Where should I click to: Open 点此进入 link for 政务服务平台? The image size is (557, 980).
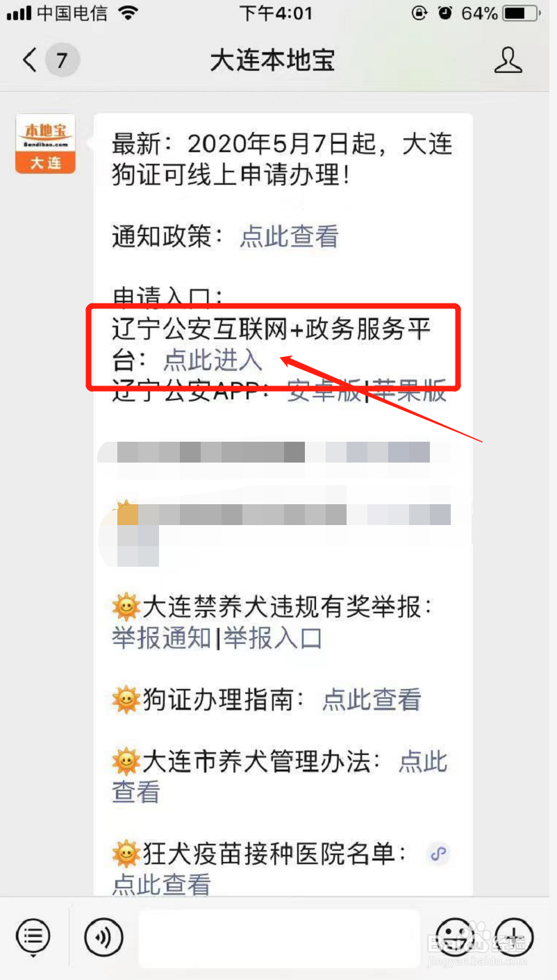(213, 360)
